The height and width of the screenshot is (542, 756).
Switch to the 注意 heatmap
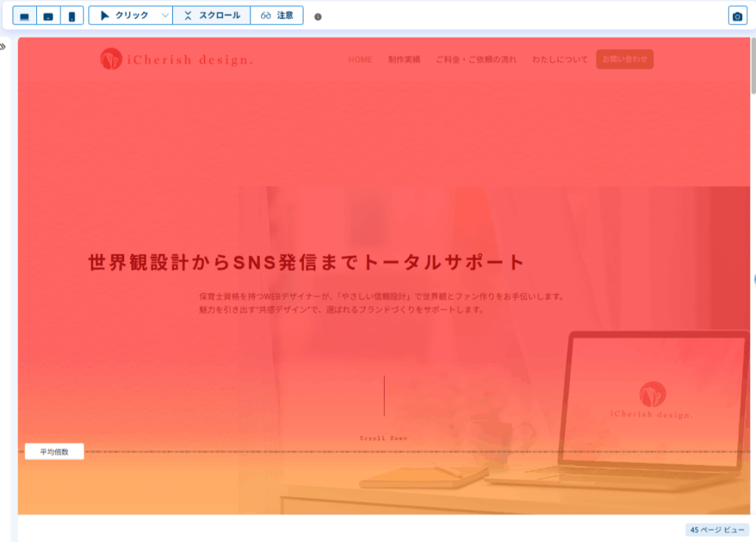click(x=277, y=16)
